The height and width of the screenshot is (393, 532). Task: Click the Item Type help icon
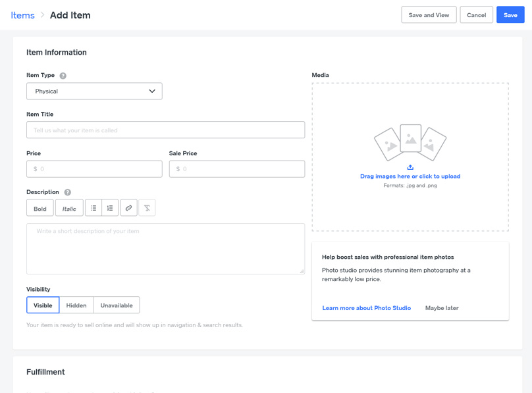click(63, 76)
